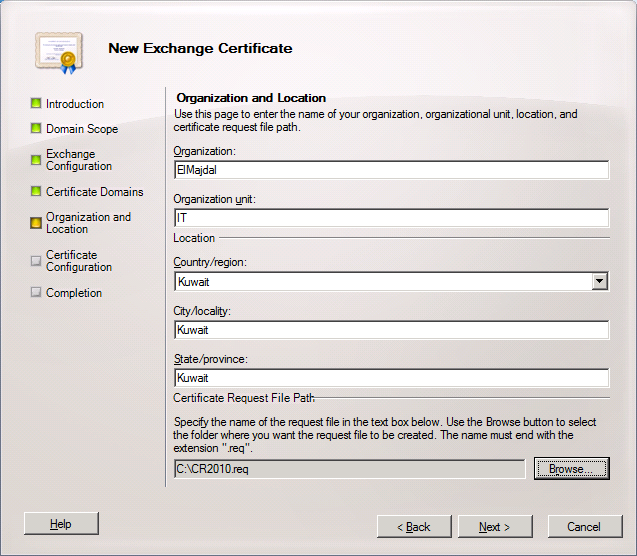Click the green Domain Scope step indicator
637x556 pixels.
36,128
